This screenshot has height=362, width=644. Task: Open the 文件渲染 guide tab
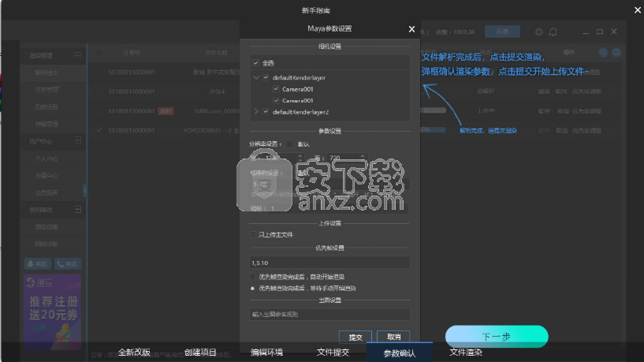point(466,352)
